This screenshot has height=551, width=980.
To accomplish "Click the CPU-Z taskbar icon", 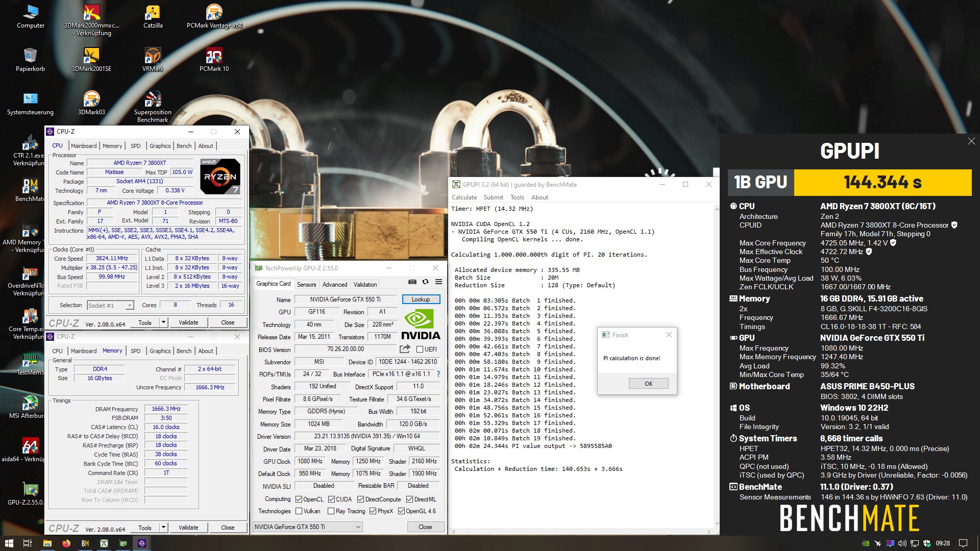I will pos(142,543).
